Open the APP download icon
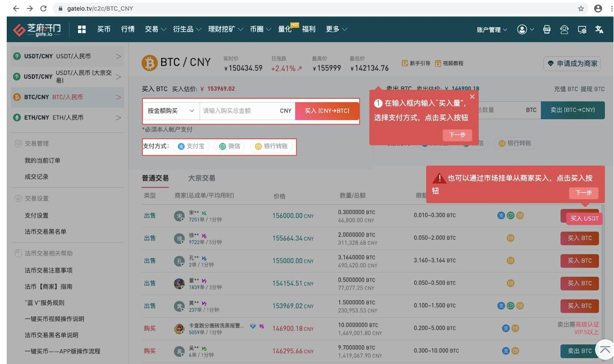 [x=547, y=29]
